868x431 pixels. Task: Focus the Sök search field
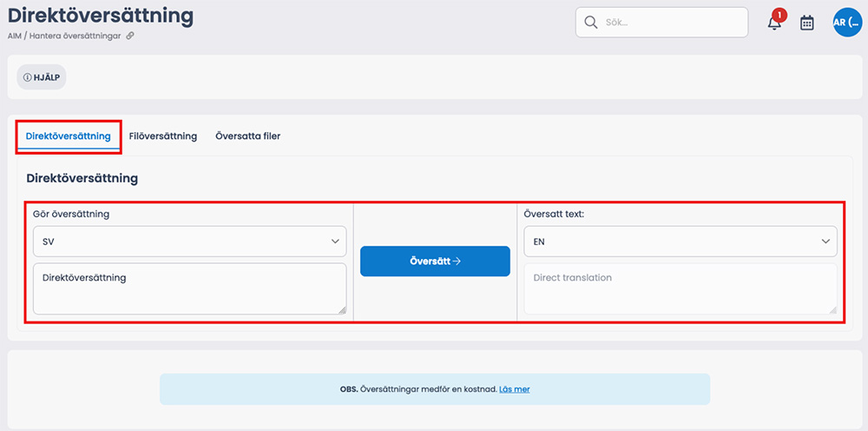[x=662, y=23]
